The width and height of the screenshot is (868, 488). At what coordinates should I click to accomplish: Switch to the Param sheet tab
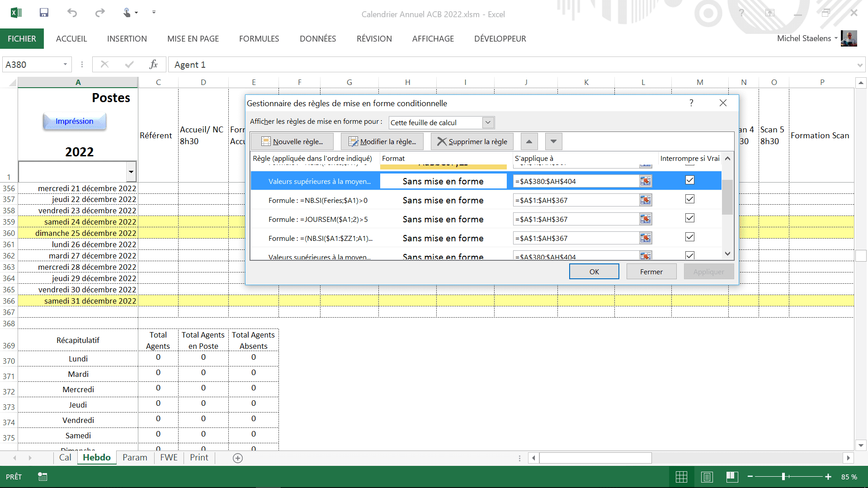(135, 457)
